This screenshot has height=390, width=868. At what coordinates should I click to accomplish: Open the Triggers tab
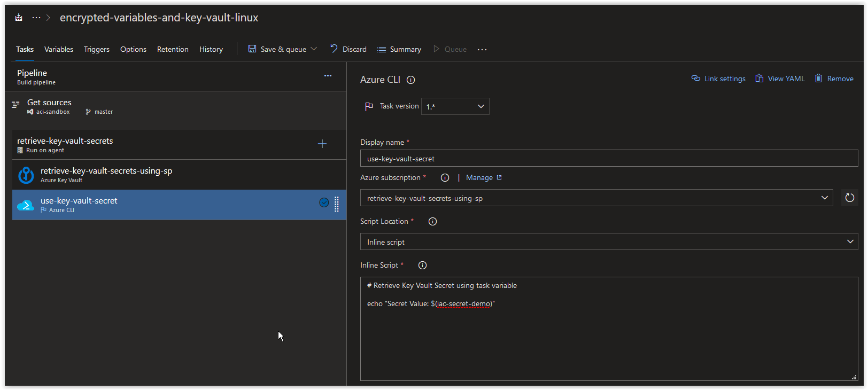[97, 49]
